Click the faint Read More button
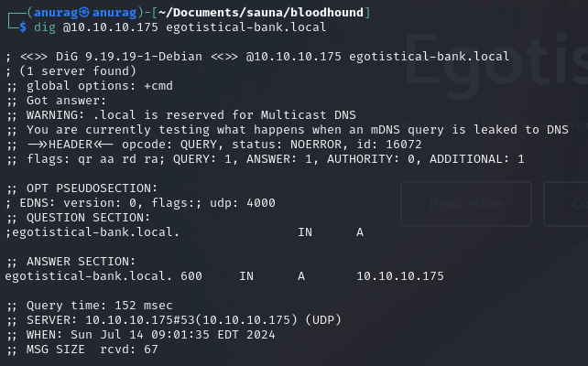 coord(466,203)
